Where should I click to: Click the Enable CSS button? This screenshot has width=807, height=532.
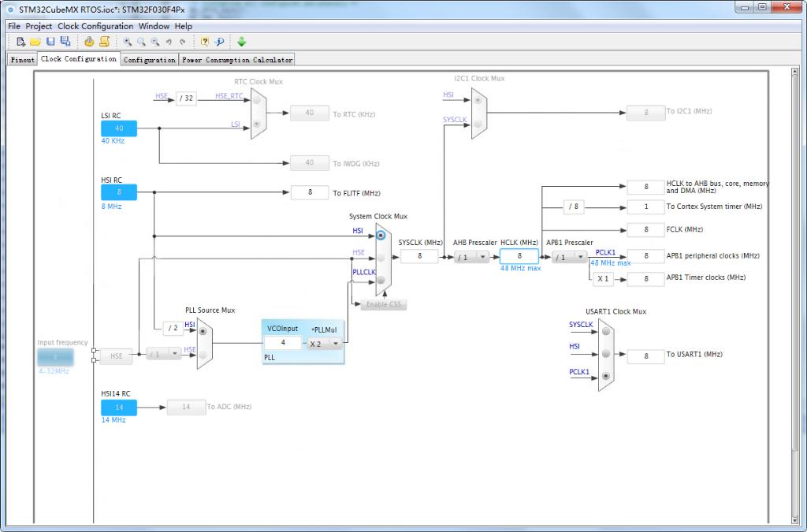pos(384,304)
